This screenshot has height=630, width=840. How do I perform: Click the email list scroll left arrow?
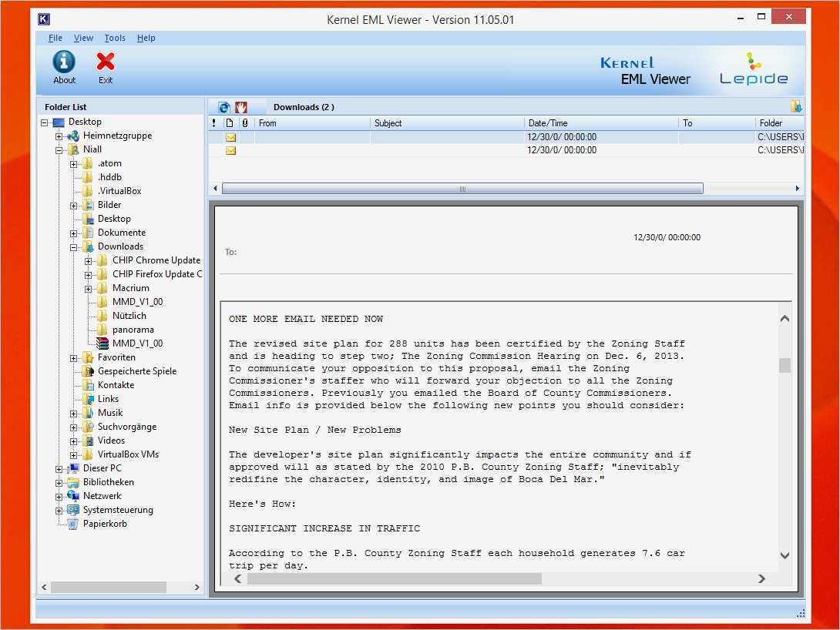[x=215, y=189]
